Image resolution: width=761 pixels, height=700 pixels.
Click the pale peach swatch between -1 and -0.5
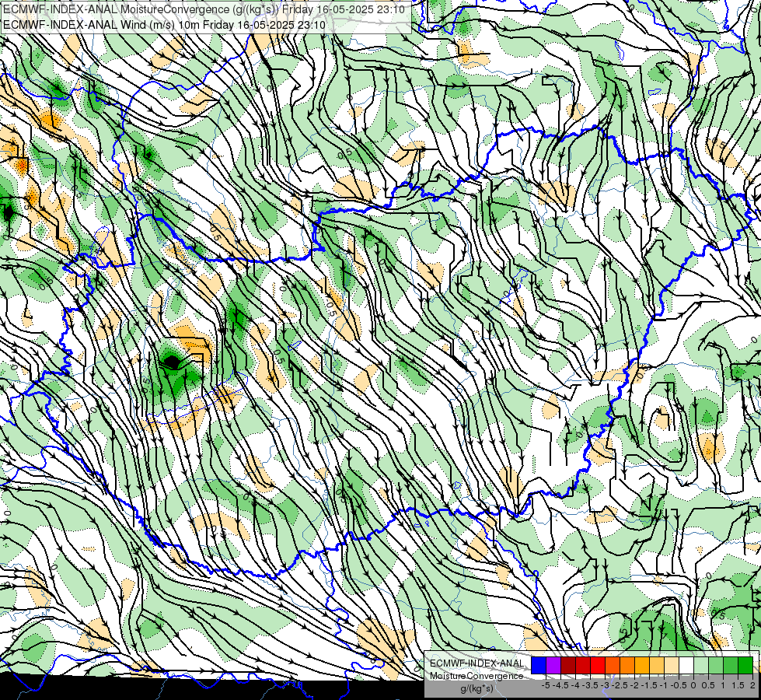coord(672,665)
